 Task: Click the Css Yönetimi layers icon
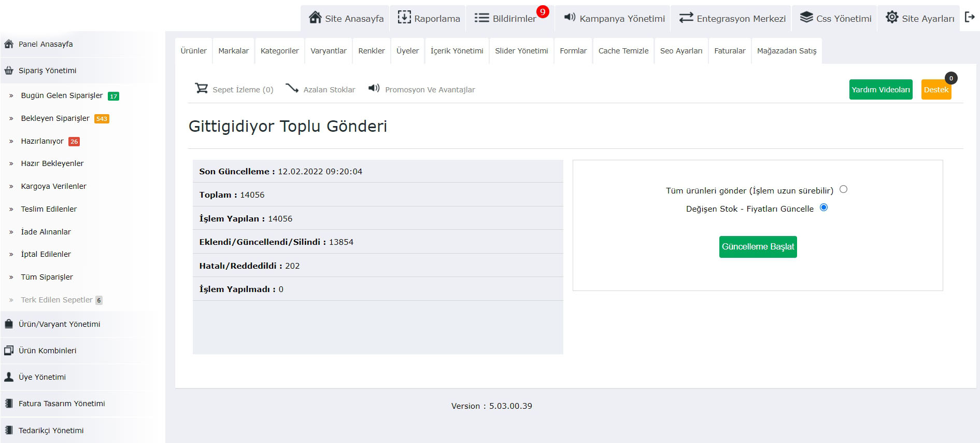pos(806,17)
